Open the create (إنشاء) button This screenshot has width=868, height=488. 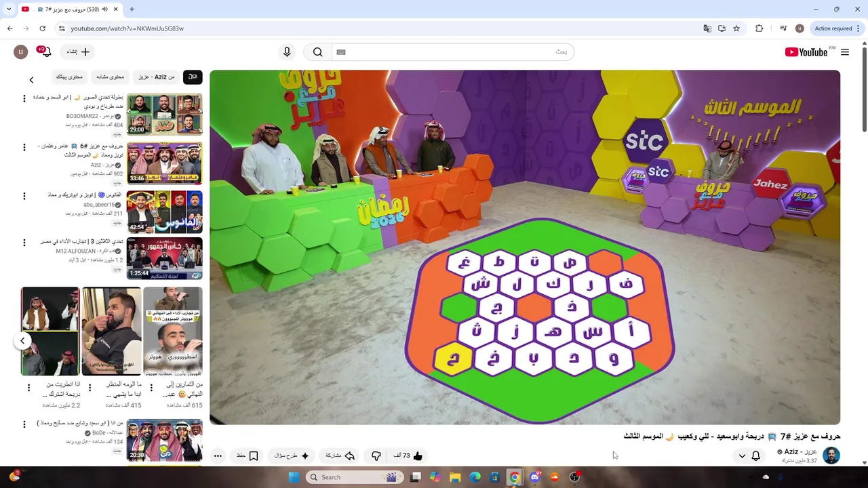[x=78, y=52]
